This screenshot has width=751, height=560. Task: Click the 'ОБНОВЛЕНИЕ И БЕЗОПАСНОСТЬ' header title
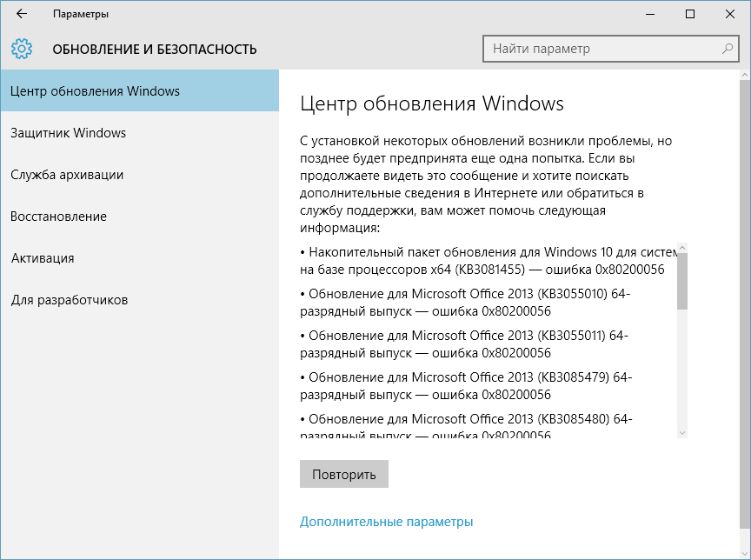tap(154, 50)
